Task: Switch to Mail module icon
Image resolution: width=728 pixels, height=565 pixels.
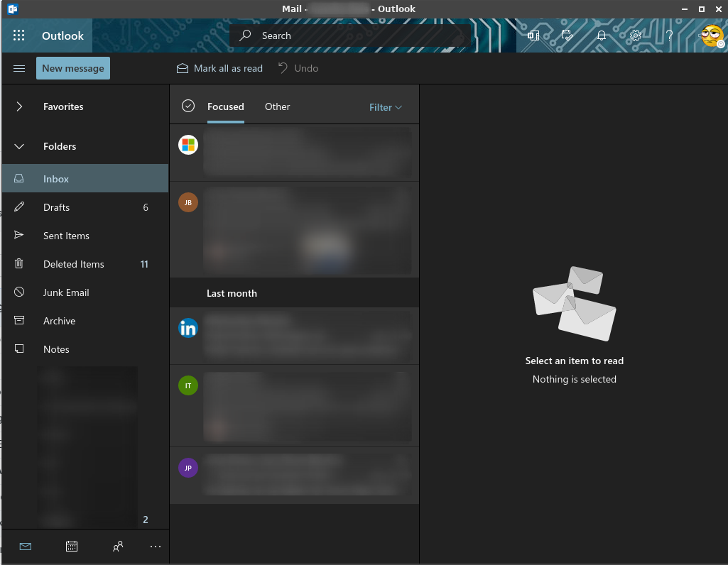Action: point(26,547)
